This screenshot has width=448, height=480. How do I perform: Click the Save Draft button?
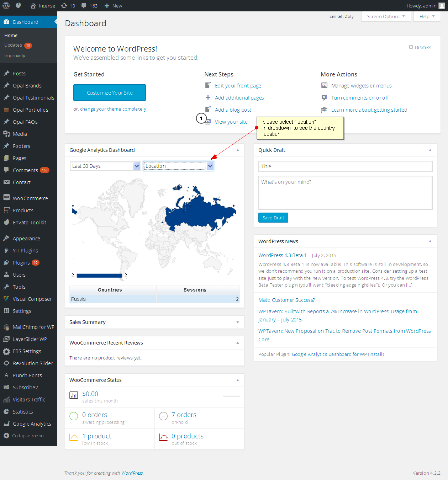273,218
